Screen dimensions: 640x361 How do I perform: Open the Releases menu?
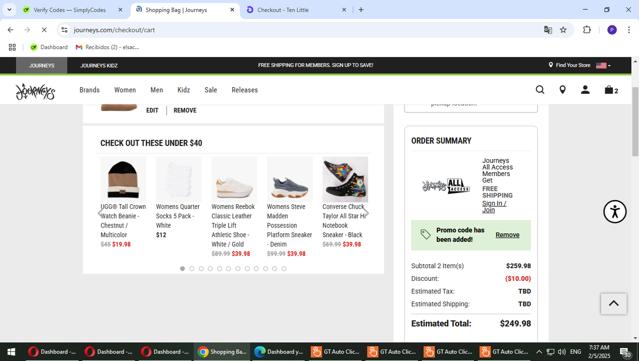click(244, 90)
